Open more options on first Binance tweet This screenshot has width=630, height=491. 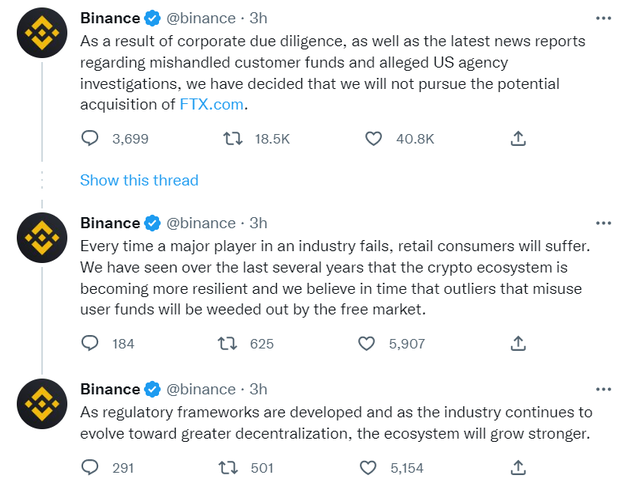[x=603, y=18]
